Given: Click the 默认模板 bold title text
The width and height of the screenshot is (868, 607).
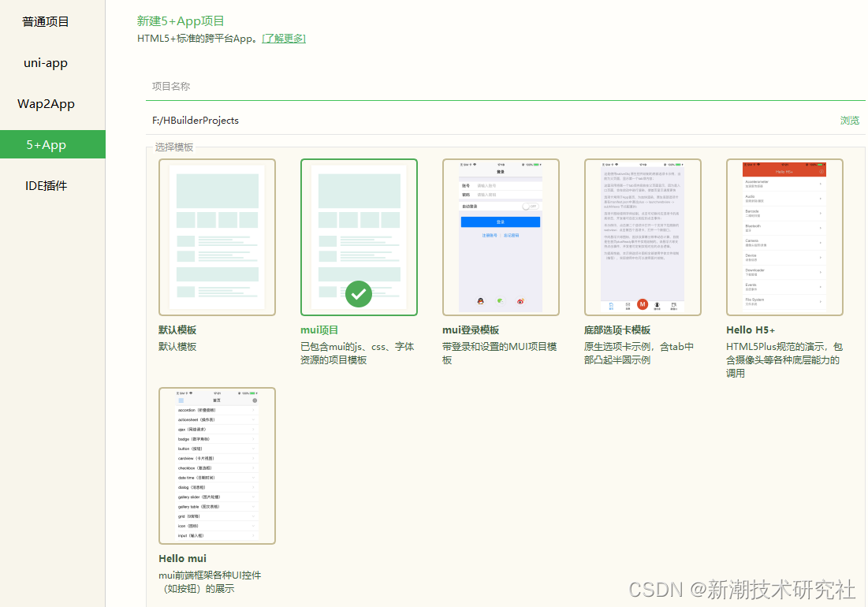Looking at the screenshot, I should [x=177, y=330].
